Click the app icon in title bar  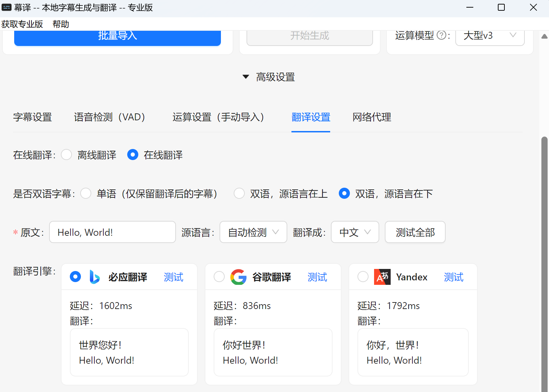7,7
